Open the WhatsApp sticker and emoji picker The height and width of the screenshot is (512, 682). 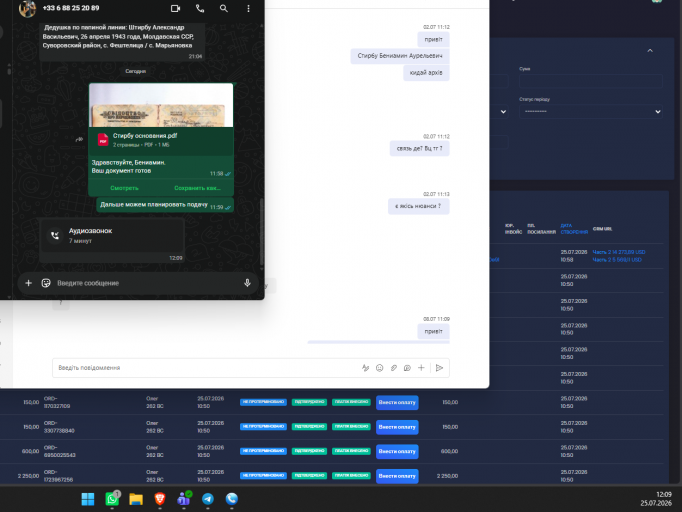(x=46, y=283)
